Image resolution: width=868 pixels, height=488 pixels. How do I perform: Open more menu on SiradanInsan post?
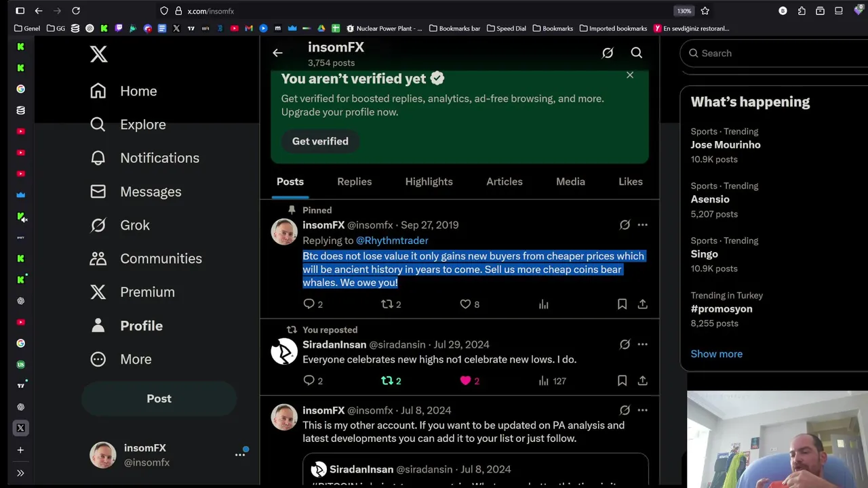coord(642,344)
